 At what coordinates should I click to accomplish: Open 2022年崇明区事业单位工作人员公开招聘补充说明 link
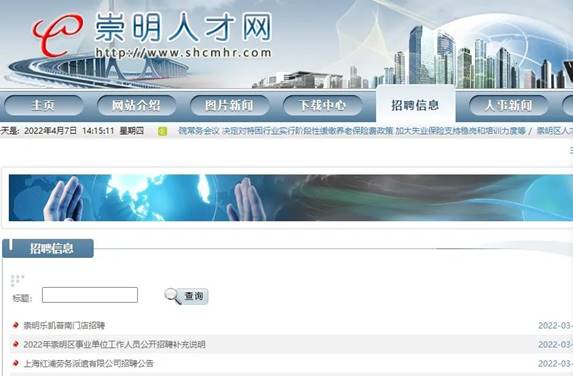pyautogui.click(x=114, y=344)
